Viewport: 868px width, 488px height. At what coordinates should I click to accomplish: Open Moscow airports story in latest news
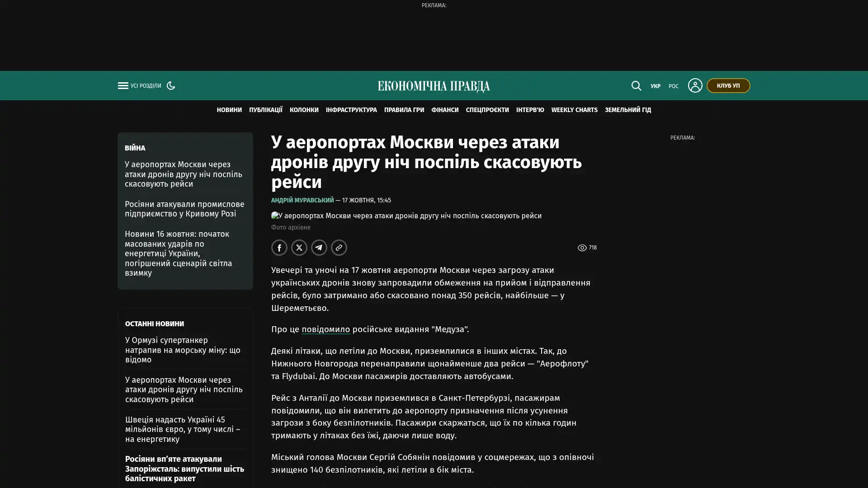[x=184, y=389]
